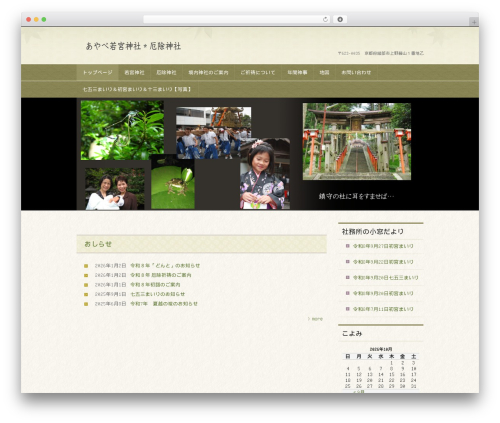Click the browser reload icon
This screenshot has width=500, height=423.
(x=325, y=19)
